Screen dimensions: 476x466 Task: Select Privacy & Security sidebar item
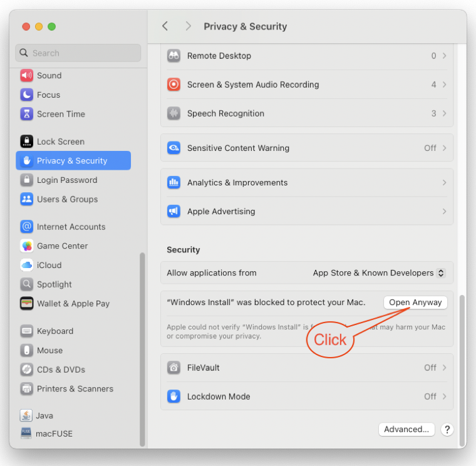coord(73,160)
